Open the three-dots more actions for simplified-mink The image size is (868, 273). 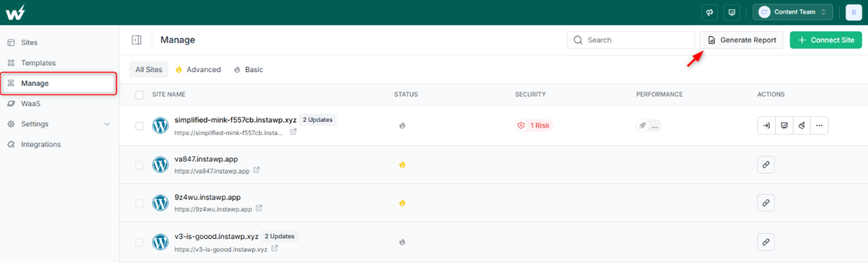click(x=819, y=126)
